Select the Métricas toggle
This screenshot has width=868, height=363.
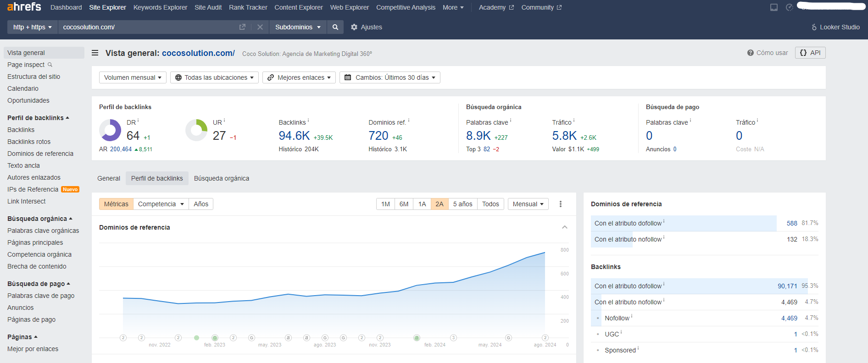coord(116,204)
